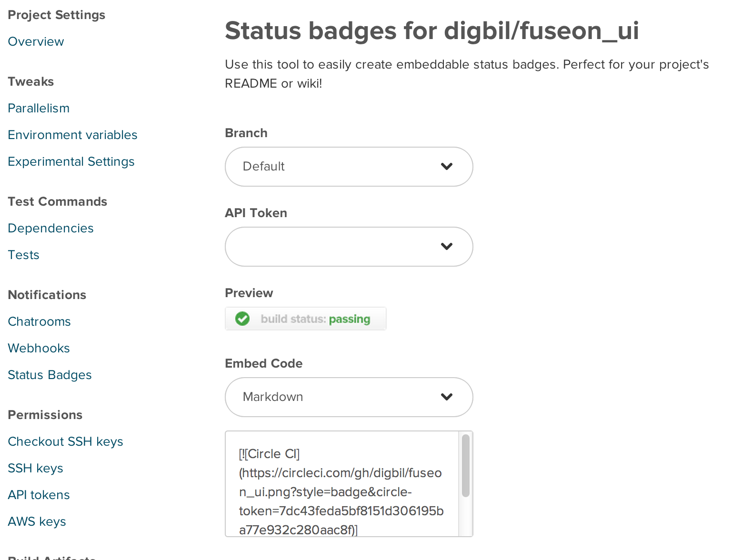Open the API tokens page

[x=38, y=495]
